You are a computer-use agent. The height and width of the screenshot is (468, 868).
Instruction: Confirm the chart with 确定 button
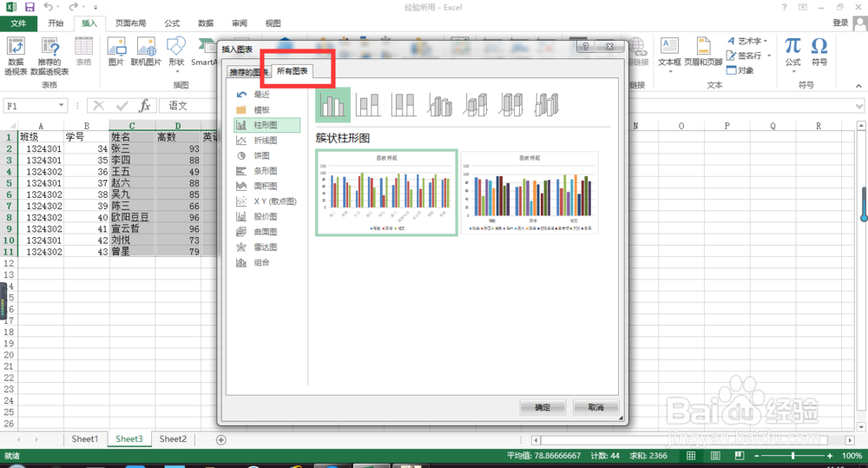tap(542, 407)
